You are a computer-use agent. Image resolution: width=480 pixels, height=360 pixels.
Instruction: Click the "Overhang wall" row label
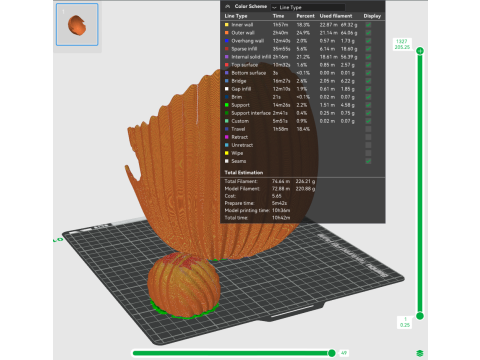click(x=248, y=41)
